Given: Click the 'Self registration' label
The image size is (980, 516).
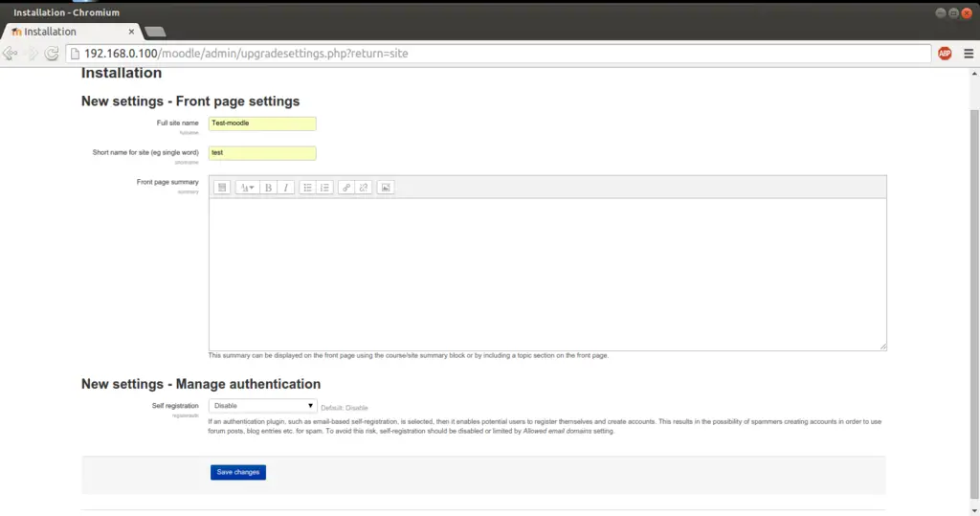Looking at the screenshot, I should [175, 406].
